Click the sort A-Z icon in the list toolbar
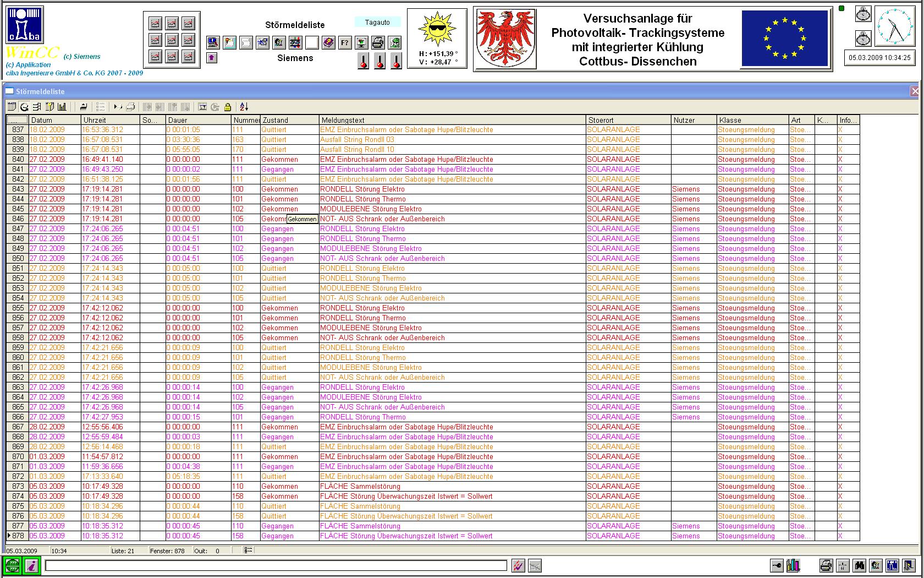This screenshot has height=578, width=924. 244,107
